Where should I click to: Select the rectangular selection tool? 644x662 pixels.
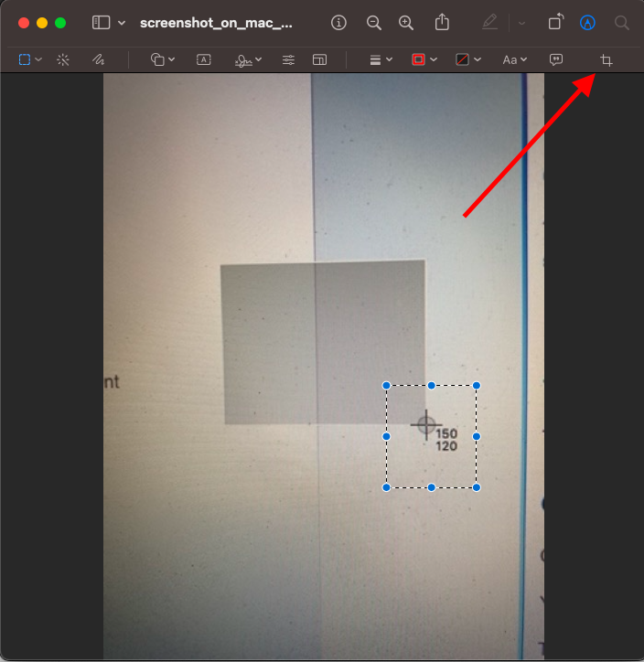(25, 59)
